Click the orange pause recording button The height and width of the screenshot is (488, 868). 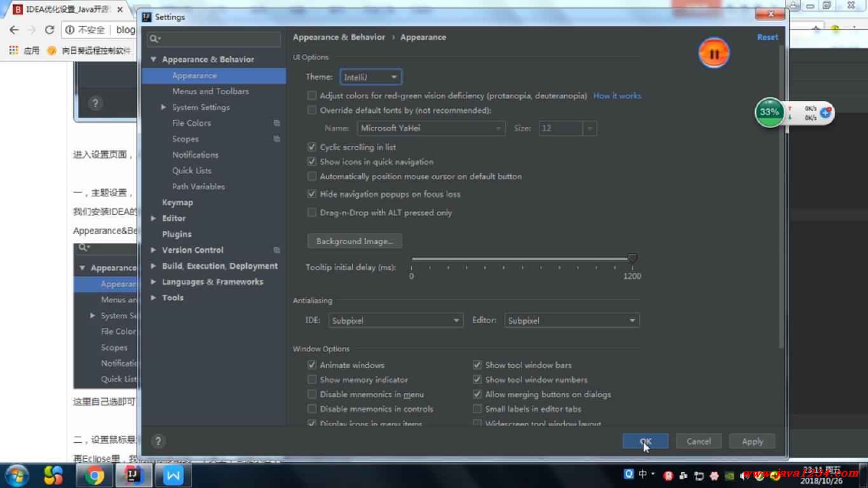click(x=714, y=54)
